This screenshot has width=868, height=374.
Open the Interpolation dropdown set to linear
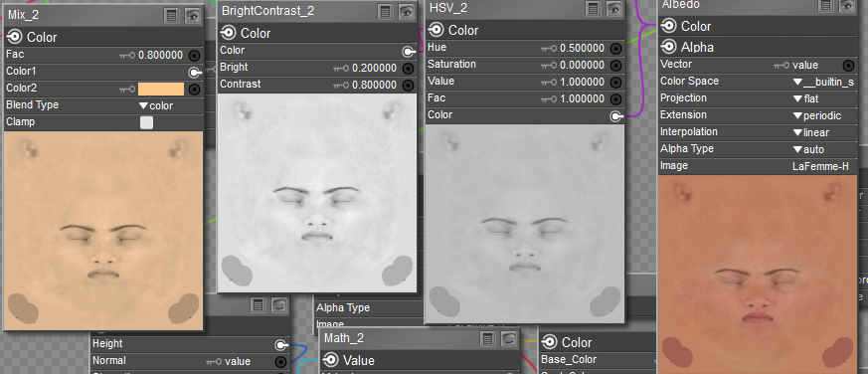coord(811,133)
